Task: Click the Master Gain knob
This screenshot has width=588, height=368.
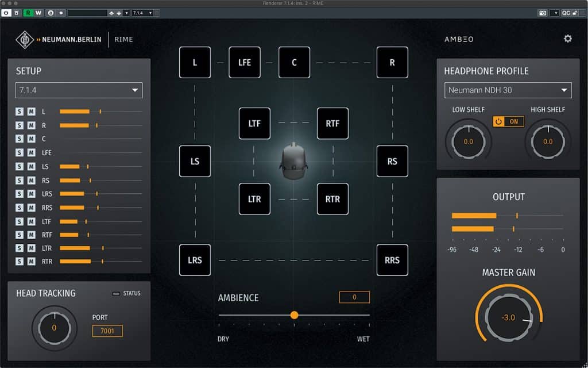Action: (x=509, y=317)
